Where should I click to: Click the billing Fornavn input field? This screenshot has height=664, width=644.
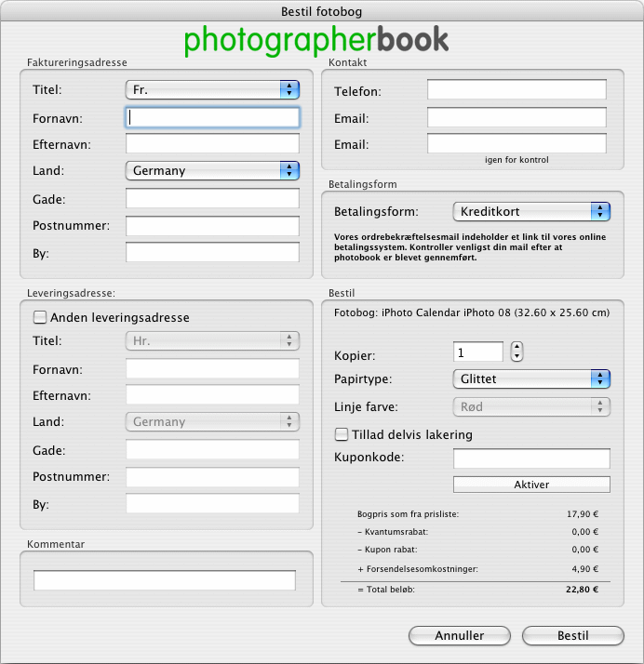[x=212, y=118]
